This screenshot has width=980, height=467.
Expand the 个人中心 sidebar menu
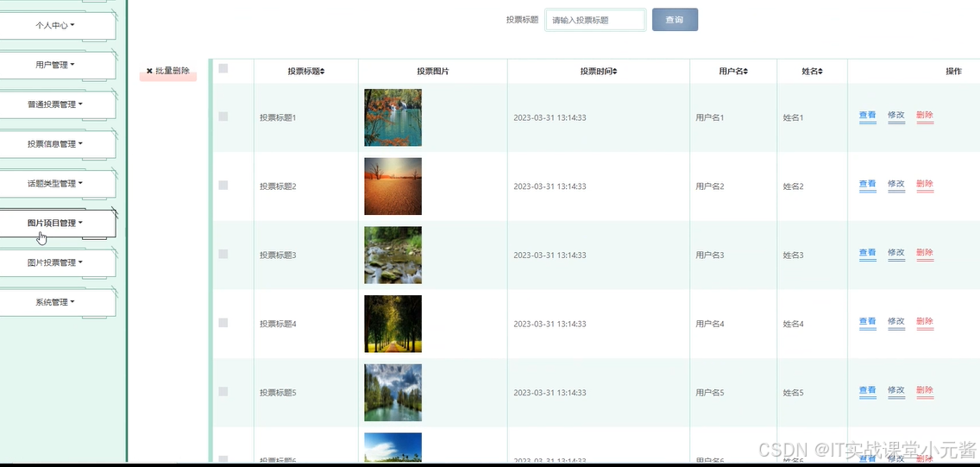click(x=55, y=26)
